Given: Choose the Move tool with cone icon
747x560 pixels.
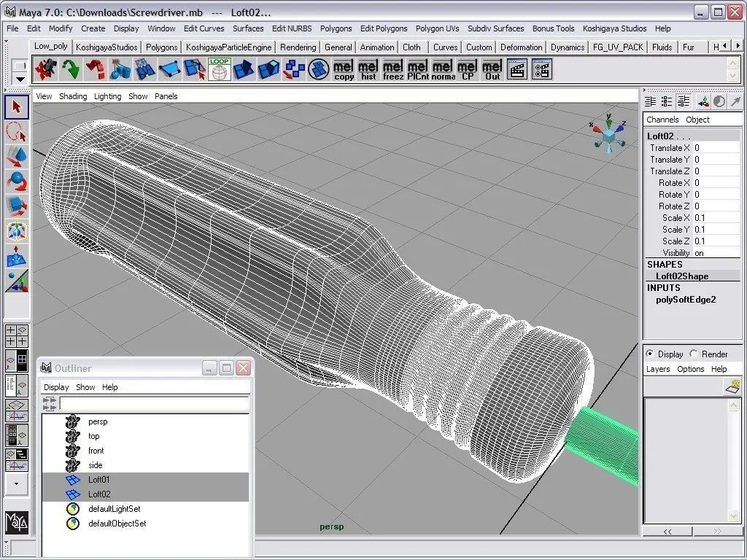Looking at the screenshot, I should coord(17,157).
